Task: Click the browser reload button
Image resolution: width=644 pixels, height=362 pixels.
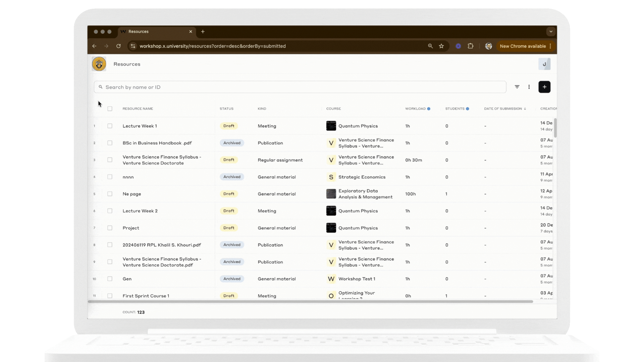Action: (118, 46)
